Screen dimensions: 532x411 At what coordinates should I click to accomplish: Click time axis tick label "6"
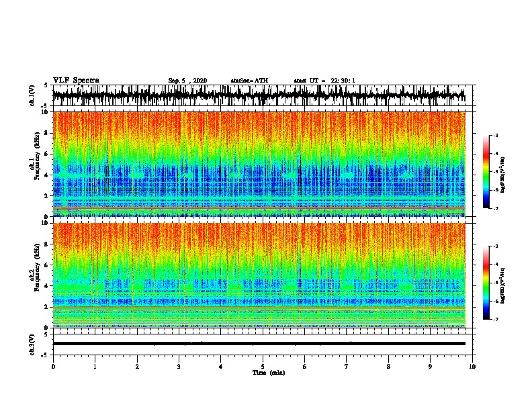[305, 367]
